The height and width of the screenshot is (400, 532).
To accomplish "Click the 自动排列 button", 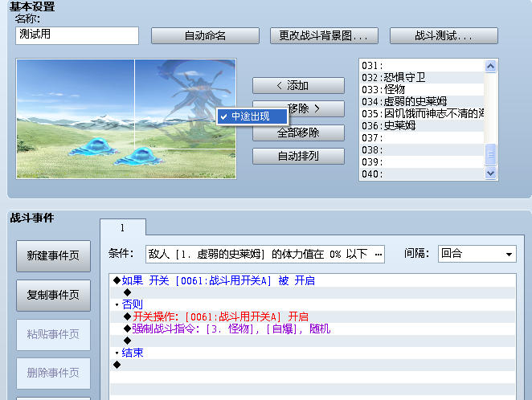I will point(299,156).
